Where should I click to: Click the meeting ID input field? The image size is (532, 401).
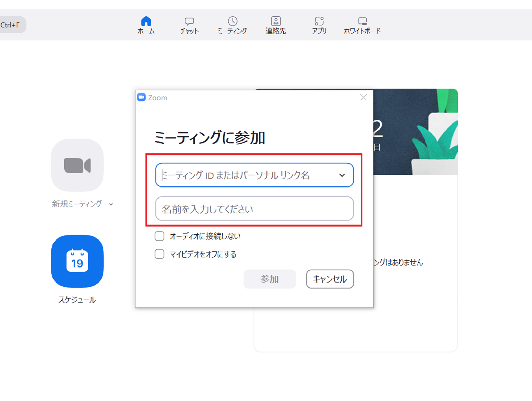pyautogui.click(x=247, y=175)
